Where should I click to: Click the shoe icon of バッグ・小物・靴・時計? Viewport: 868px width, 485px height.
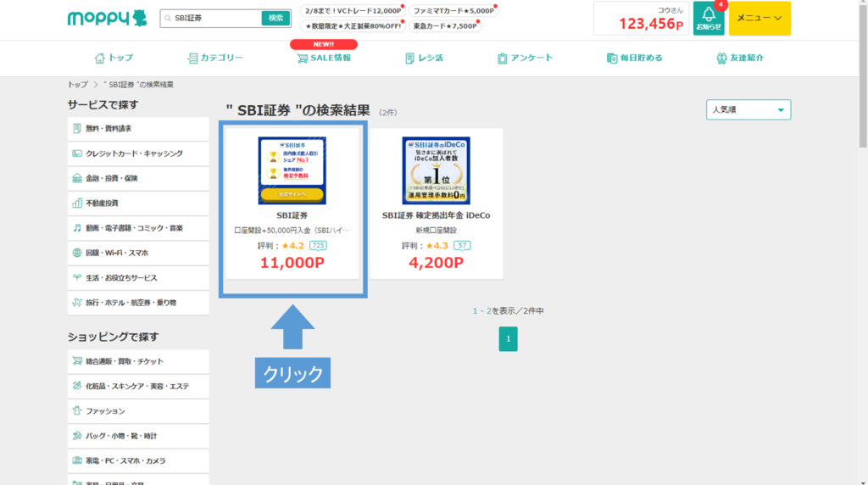(x=77, y=436)
